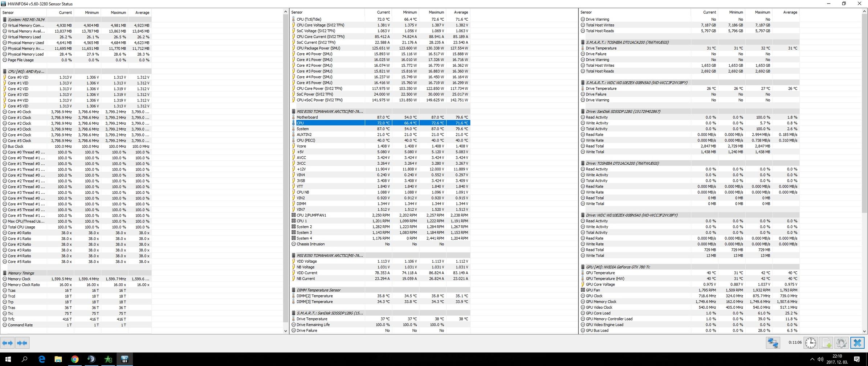Image resolution: width=868 pixels, height=366 pixels.
Task: Click the Sensor column header in the left pane
Action: (x=23, y=12)
